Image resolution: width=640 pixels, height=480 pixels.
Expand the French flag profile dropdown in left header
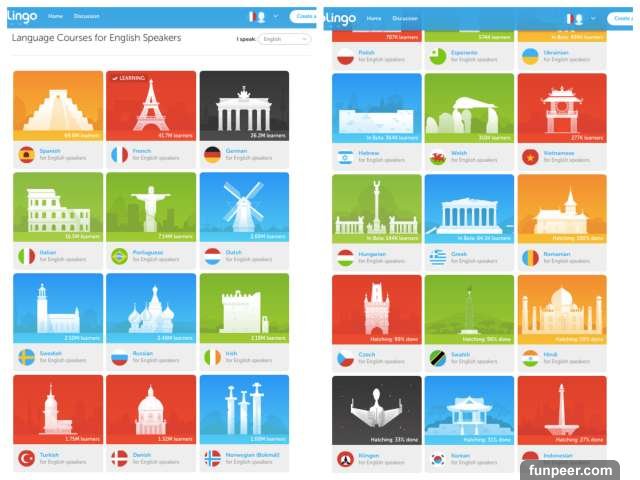(276, 17)
